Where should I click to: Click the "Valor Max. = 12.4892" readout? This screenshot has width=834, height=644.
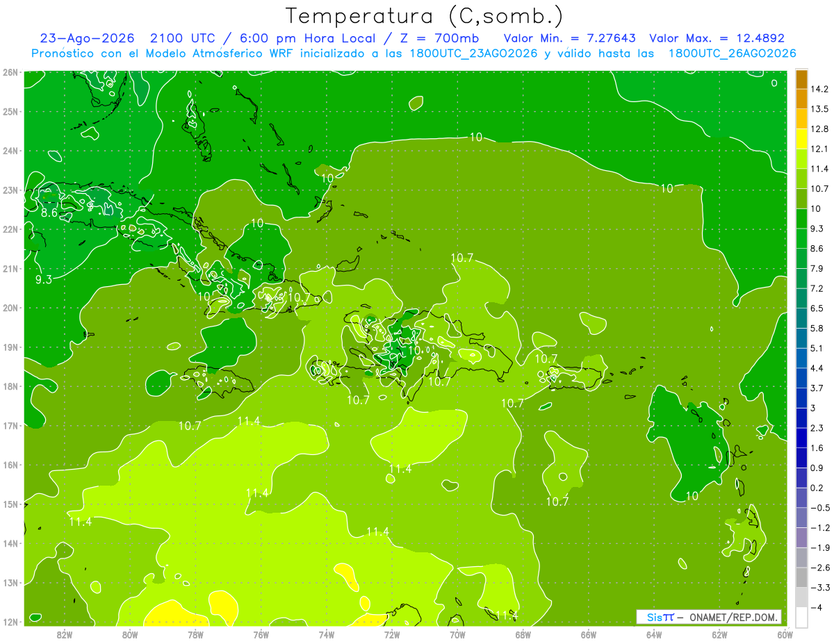(x=717, y=38)
